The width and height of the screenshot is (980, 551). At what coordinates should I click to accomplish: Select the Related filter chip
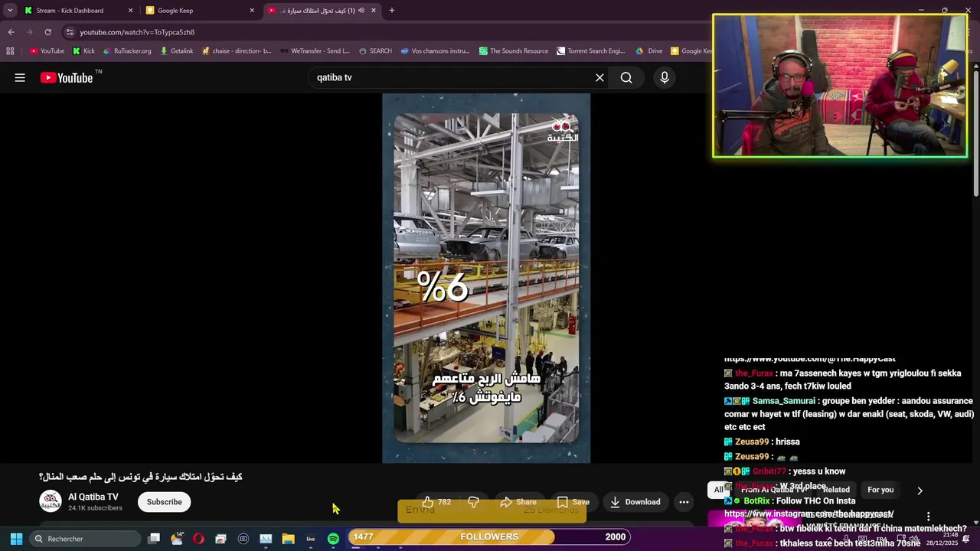click(x=836, y=490)
